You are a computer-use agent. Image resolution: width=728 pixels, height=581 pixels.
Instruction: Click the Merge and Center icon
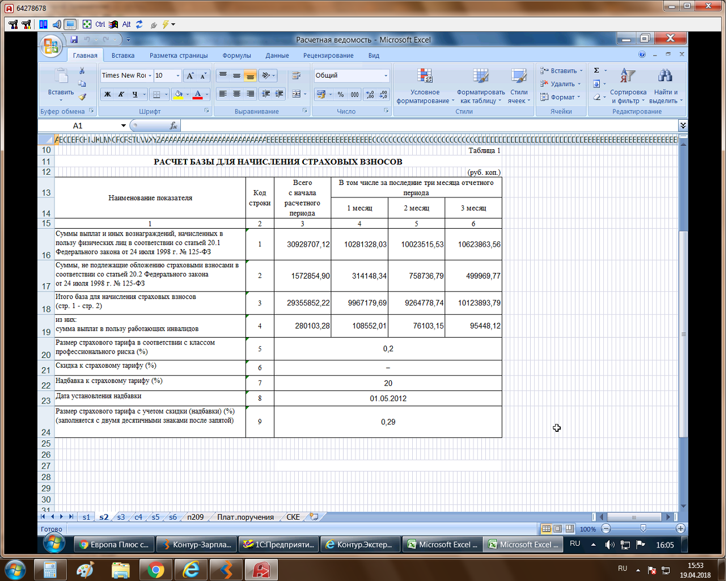(x=296, y=94)
